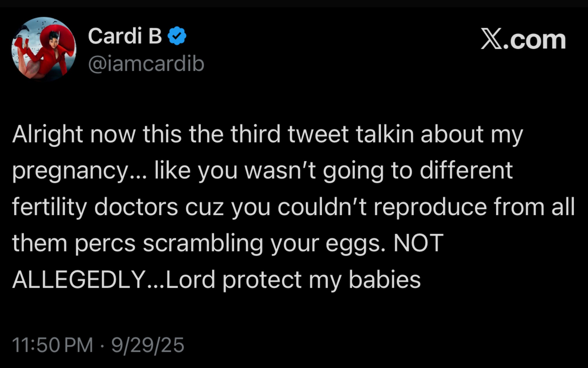Click the phrase "Lord protect my babies"
This screenshot has width=588, height=368.
point(293,280)
